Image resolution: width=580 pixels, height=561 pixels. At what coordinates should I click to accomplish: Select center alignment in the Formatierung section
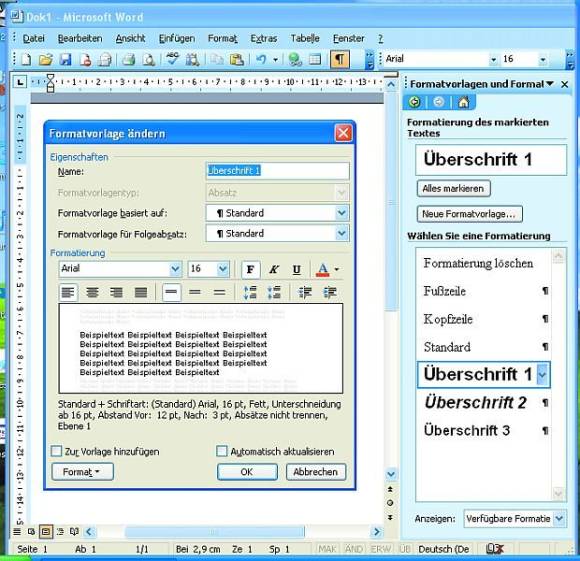click(x=92, y=293)
